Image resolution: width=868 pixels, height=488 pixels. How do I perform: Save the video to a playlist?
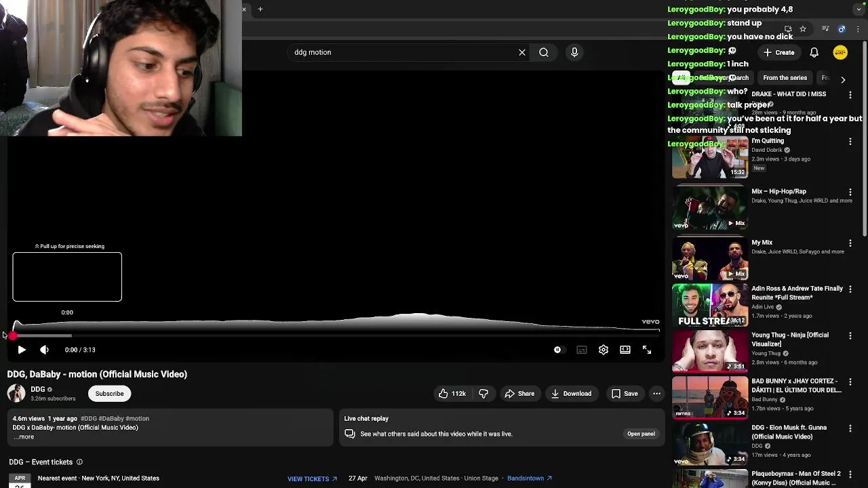(624, 394)
